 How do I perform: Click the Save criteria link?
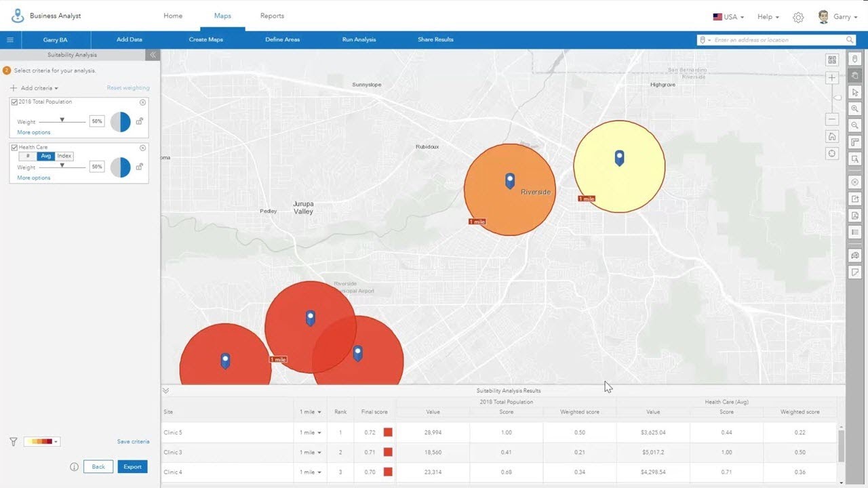pyautogui.click(x=133, y=442)
